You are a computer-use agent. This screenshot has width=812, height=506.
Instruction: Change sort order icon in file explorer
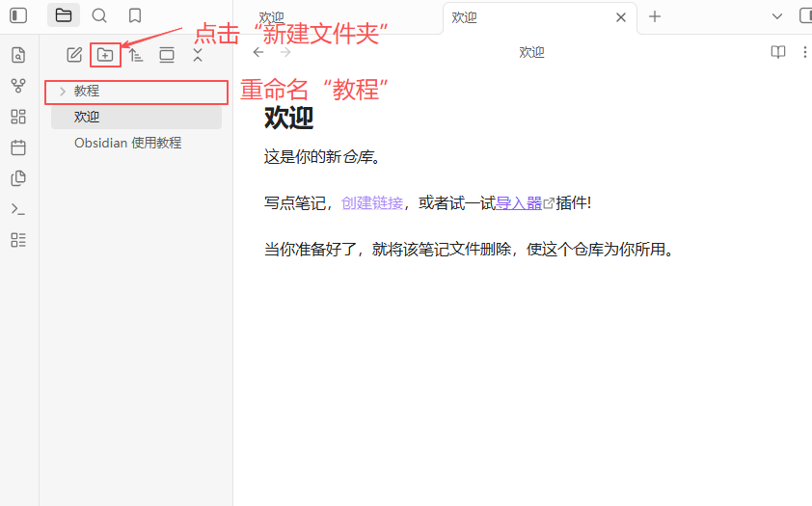pyautogui.click(x=136, y=54)
